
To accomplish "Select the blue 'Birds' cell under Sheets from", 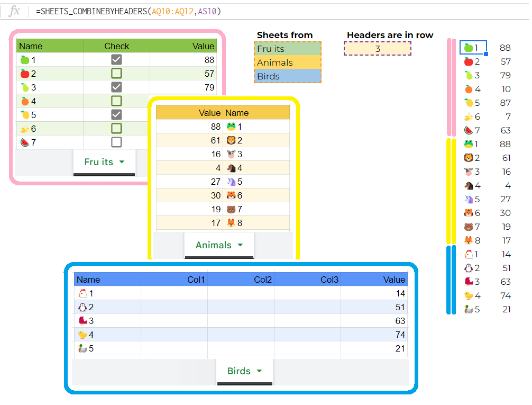I will coord(287,76).
